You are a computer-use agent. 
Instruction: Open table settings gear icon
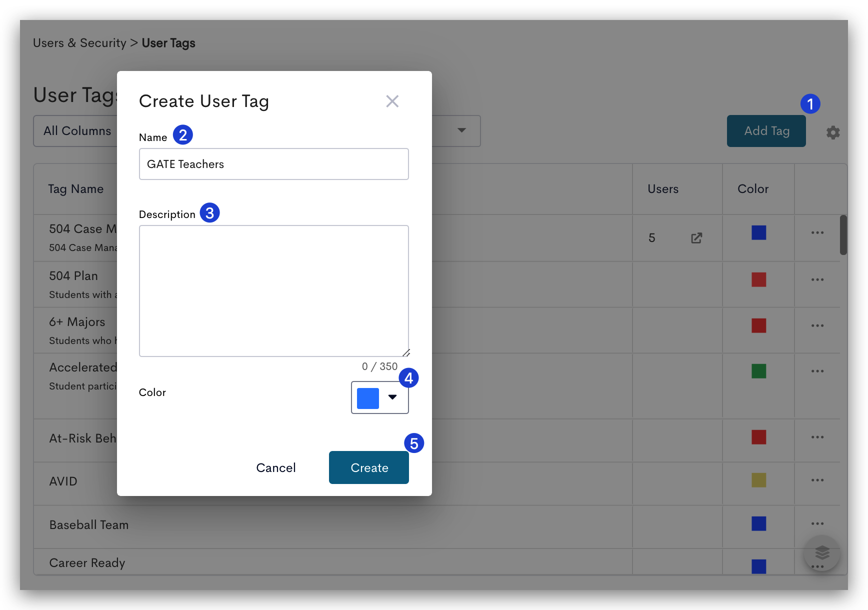pos(833,132)
